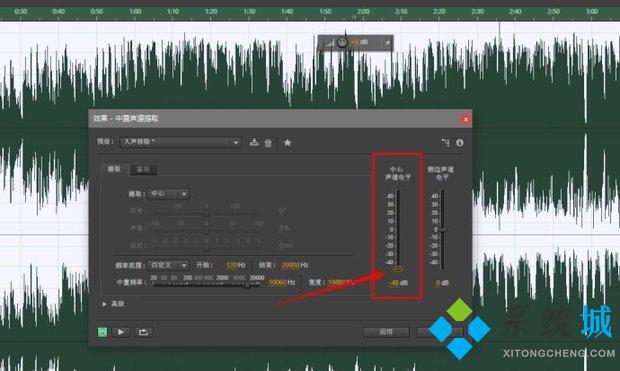Click the center channel level slider handle
Image resolution: width=620 pixels, height=371 pixels.
click(398, 269)
